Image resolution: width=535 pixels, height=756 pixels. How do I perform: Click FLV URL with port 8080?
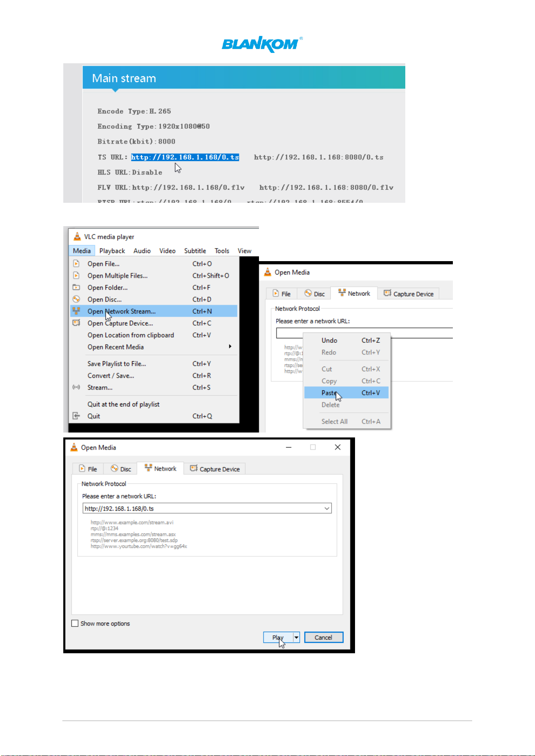pyautogui.click(x=326, y=188)
